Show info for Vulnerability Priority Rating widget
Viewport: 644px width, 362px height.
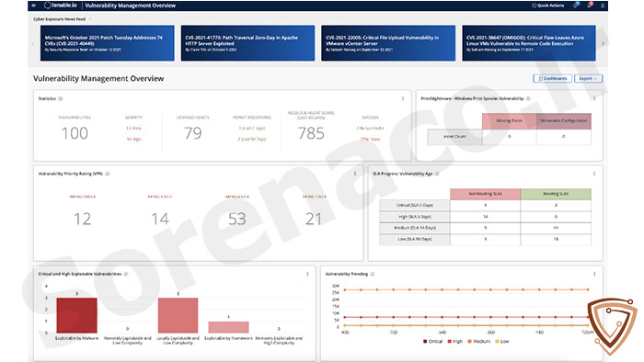click(x=108, y=174)
